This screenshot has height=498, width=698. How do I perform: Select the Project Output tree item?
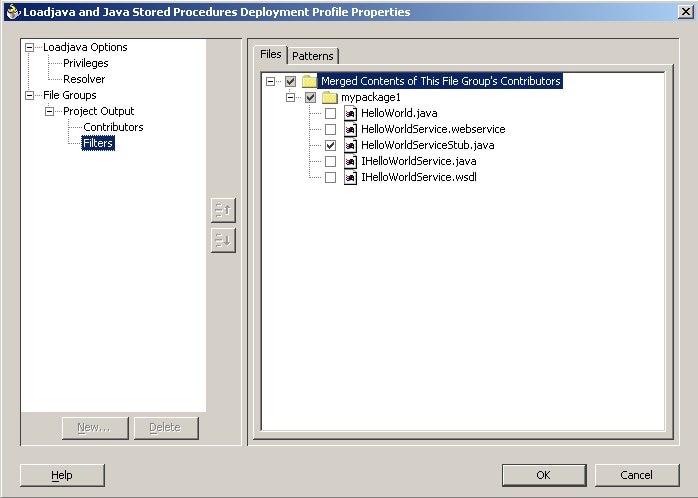[x=98, y=111]
